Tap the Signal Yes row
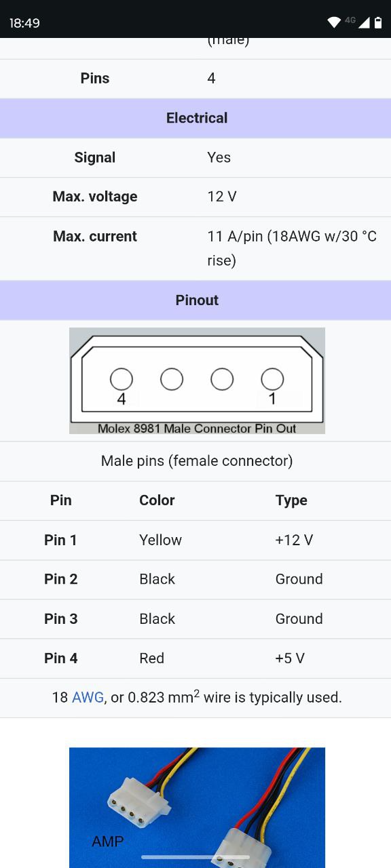 pyautogui.click(x=195, y=157)
